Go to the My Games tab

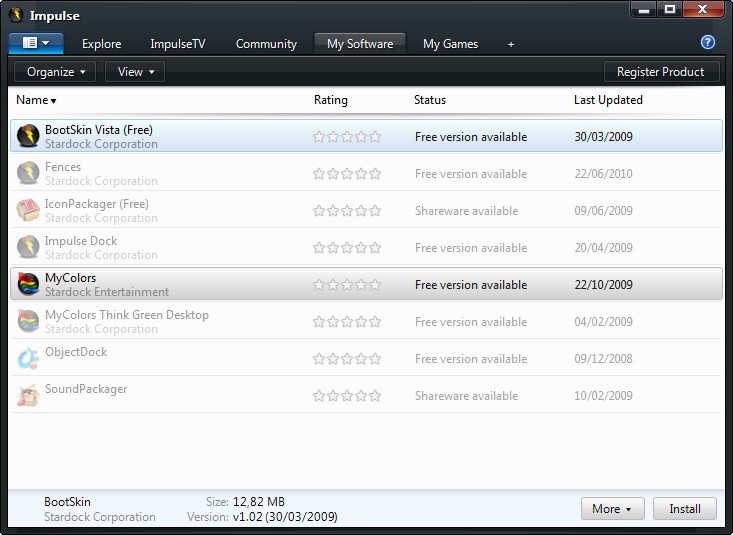450,44
